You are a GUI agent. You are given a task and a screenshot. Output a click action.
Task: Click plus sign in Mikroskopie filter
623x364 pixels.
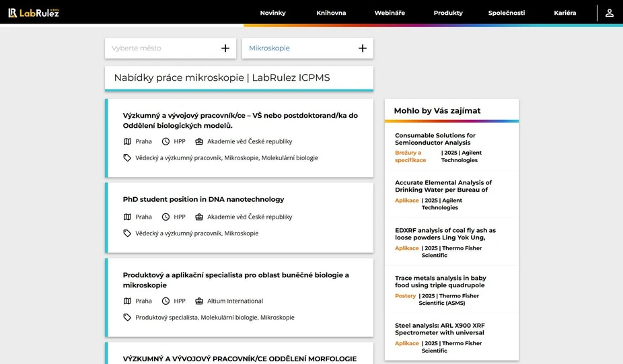click(x=362, y=48)
